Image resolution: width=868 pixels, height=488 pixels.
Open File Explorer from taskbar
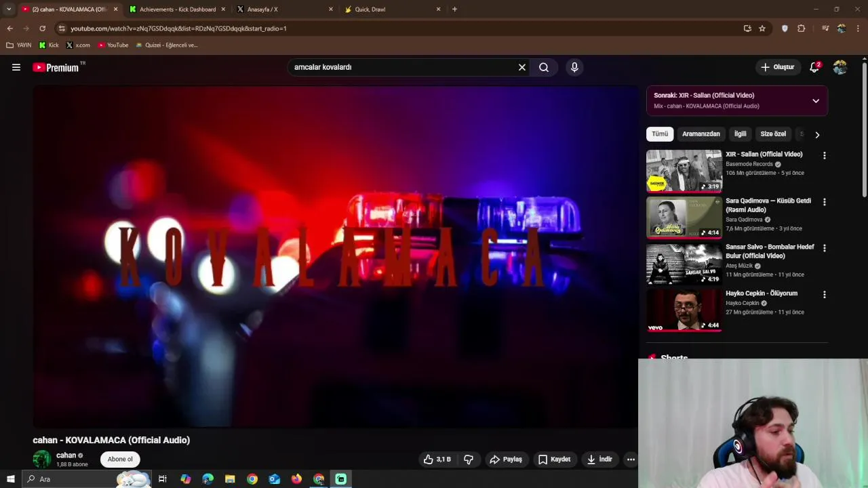coord(230,479)
